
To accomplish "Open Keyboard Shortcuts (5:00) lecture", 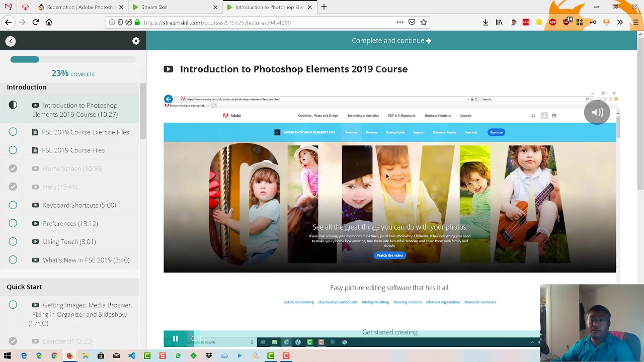I will (x=74, y=205).
